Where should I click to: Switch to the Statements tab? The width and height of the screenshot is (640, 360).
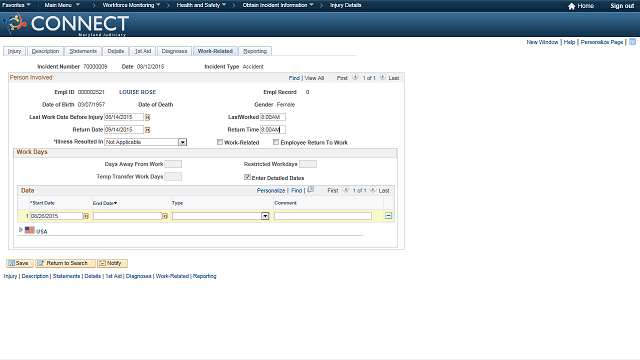pos(83,51)
